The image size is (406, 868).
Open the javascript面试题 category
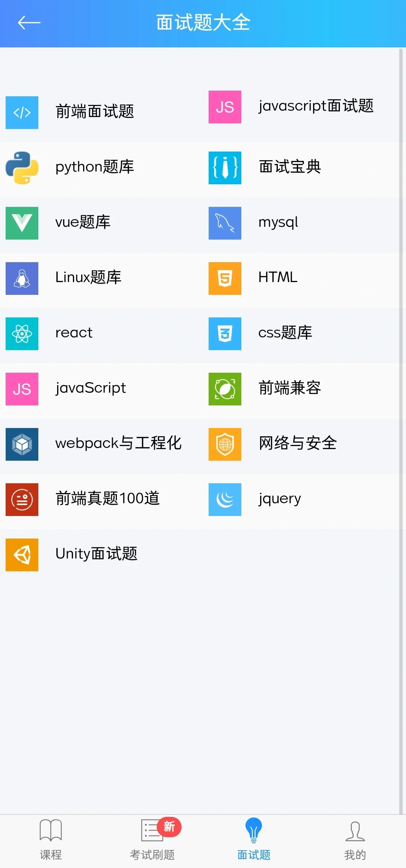pyautogui.click(x=316, y=106)
